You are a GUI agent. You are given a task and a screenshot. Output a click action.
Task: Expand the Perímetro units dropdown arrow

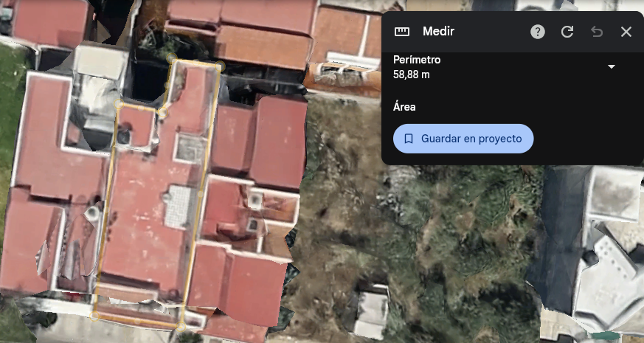click(x=612, y=66)
